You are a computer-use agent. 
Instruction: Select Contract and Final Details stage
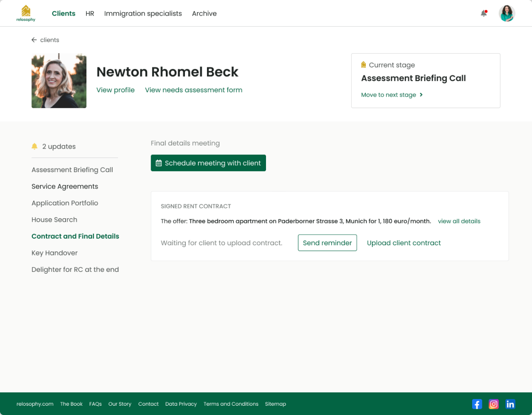coord(75,236)
